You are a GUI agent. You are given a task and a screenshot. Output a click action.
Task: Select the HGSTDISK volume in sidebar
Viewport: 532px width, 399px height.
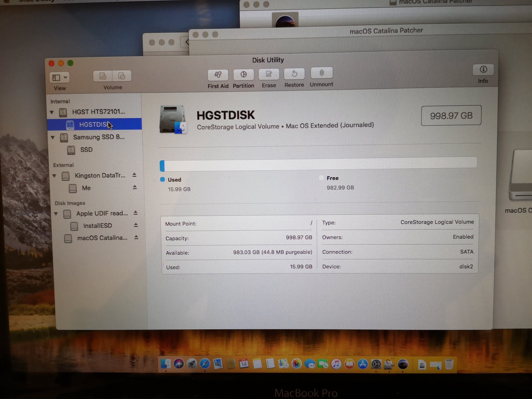click(x=94, y=124)
